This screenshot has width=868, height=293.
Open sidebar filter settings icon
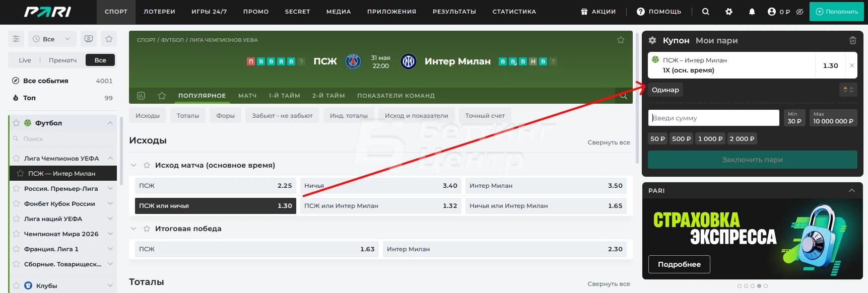coord(16,39)
